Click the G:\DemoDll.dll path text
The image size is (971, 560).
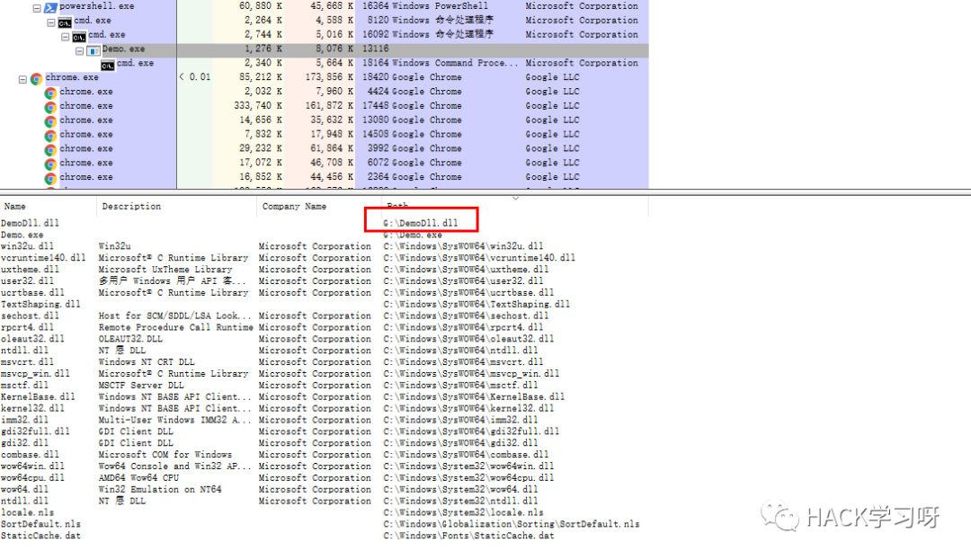[x=421, y=224]
